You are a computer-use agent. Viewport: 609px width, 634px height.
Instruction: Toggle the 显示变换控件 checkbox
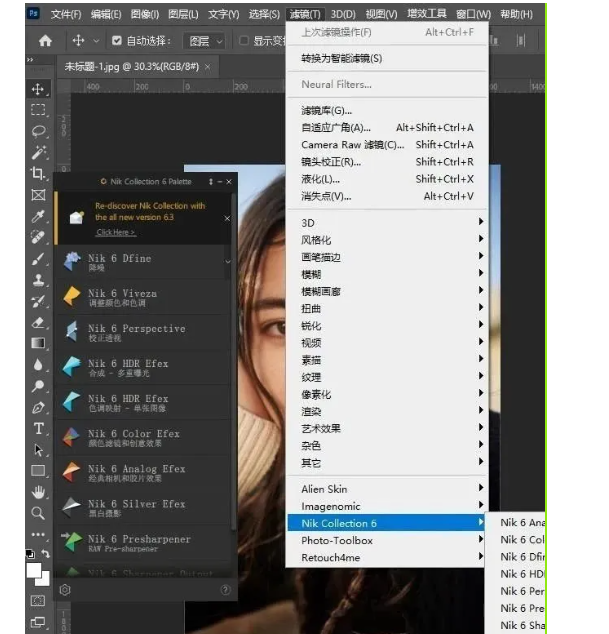point(244,40)
